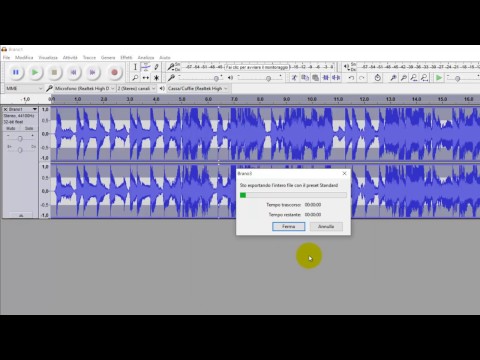The height and width of the screenshot is (360, 480).
Task: Click the export progress bar
Action: click(x=293, y=195)
